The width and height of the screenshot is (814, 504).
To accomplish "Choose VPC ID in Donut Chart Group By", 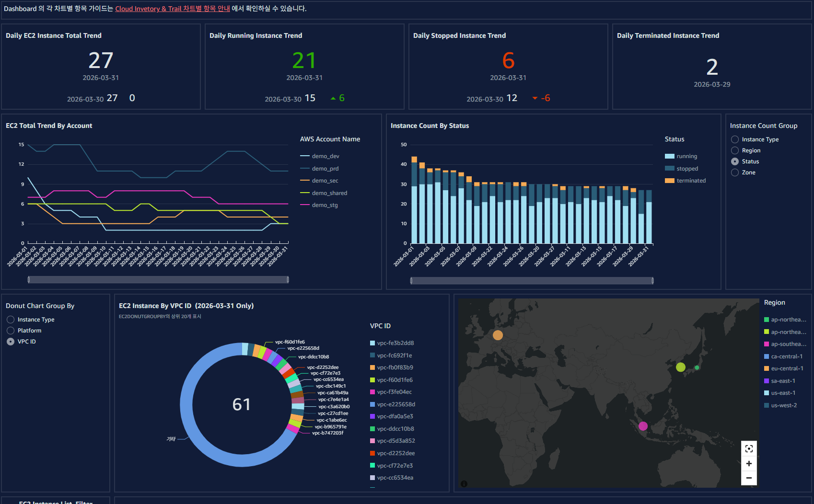I will 11,342.
